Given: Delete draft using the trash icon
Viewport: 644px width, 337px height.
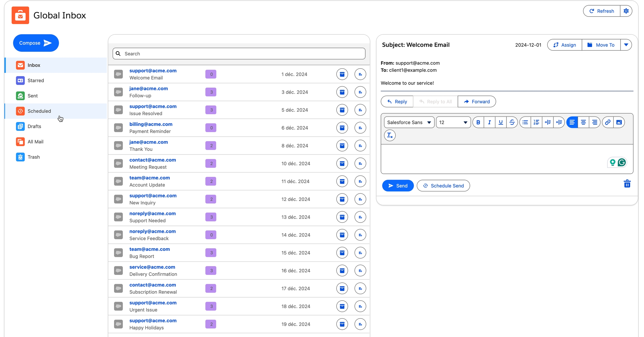Looking at the screenshot, I should pyautogui.click(x=627, y=184).
